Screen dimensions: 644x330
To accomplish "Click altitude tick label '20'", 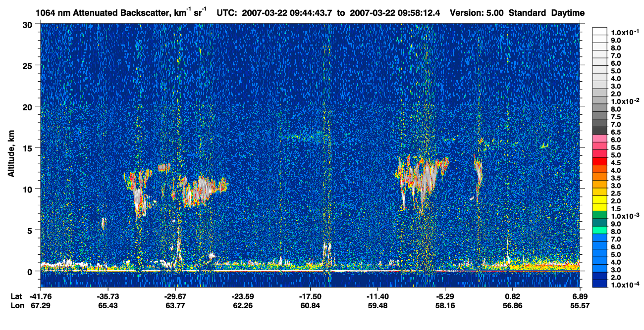I will point(29,107).
